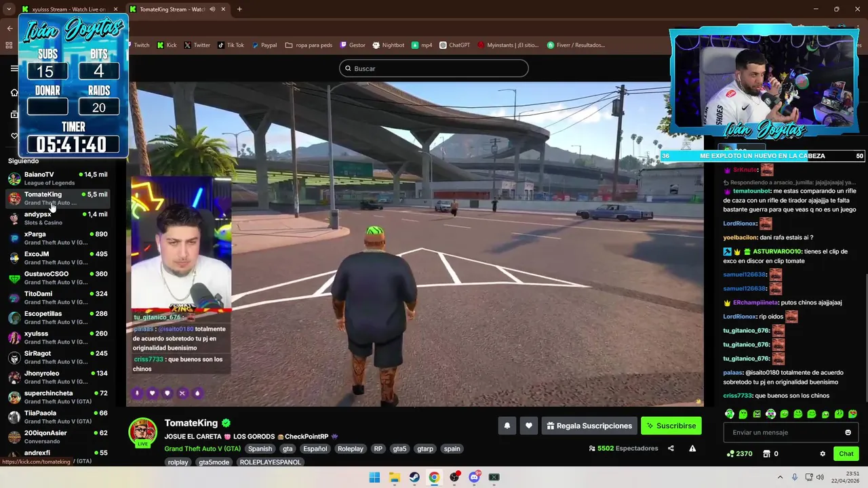Open Discord from the taskbar

474,477
